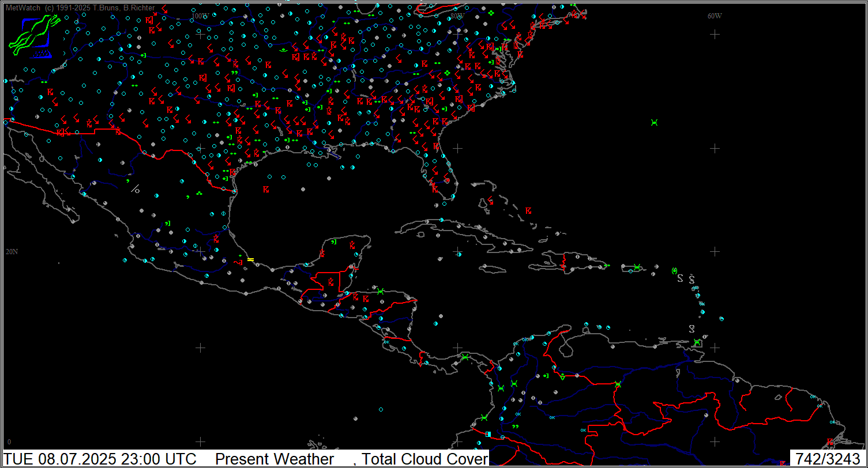This screenshot has height=468, width=868.
Task: Click the grid cross below the '100W' label
Action: (200, 34)
